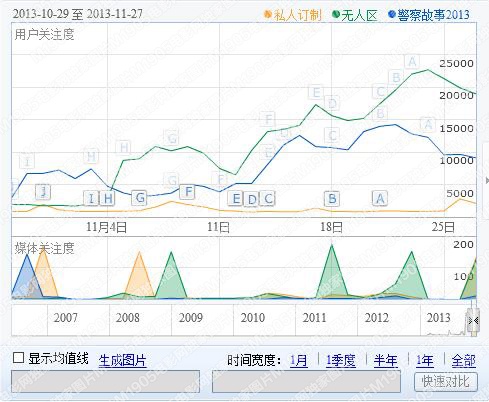Viewport: 489px width, 402px height.
Task: Open highlighted marker B under 18日 line
Action: point(332,199)
